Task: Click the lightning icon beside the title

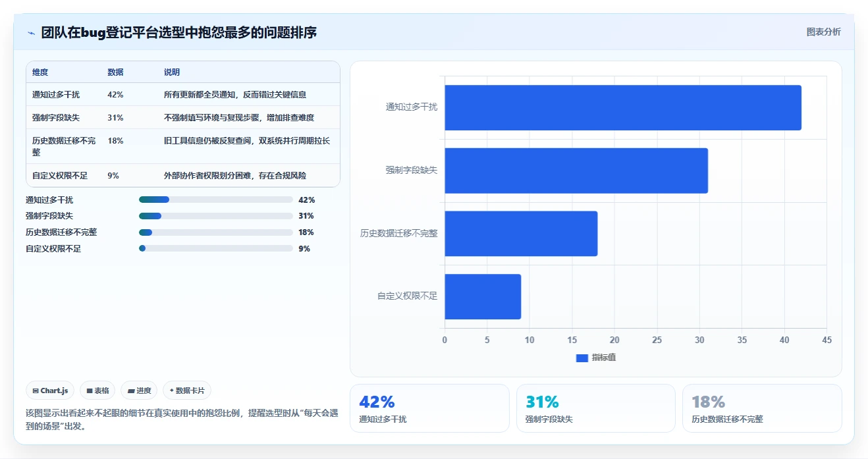Action: point(31,32)
